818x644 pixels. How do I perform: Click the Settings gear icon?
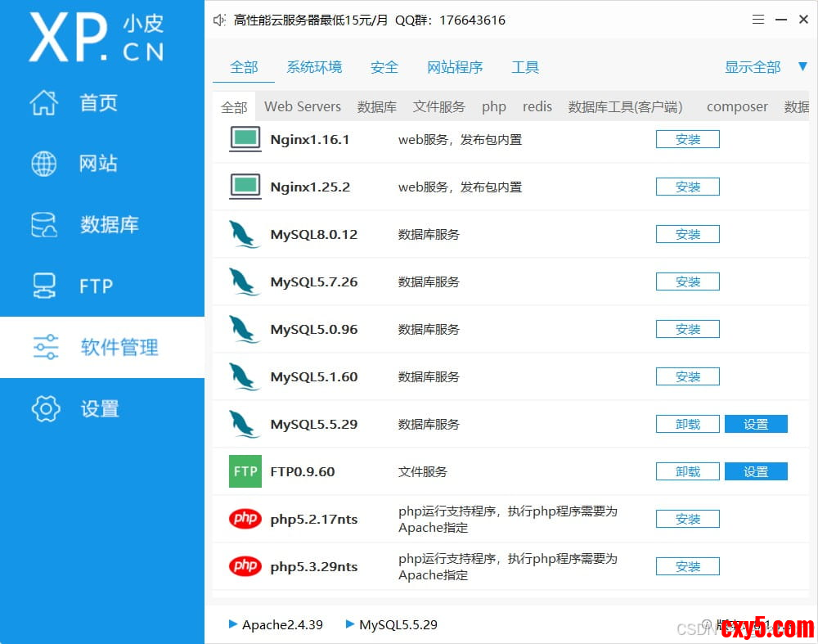tap(45, 408)
